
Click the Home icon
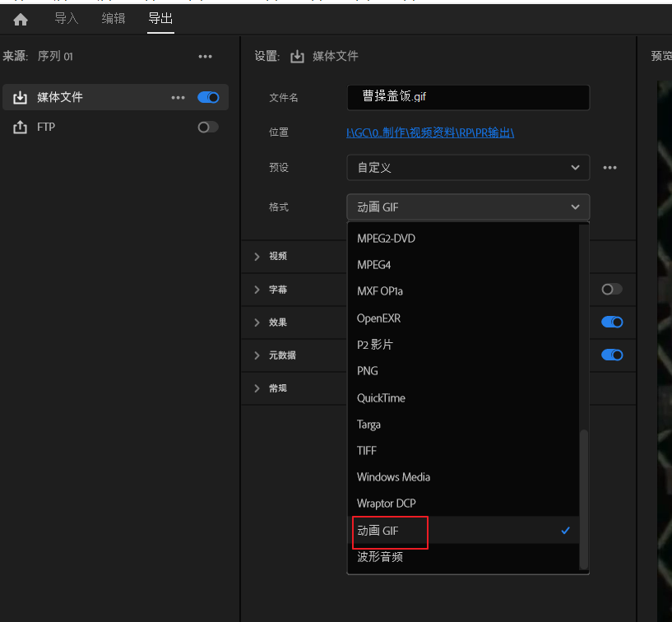[x=21, y=19]
